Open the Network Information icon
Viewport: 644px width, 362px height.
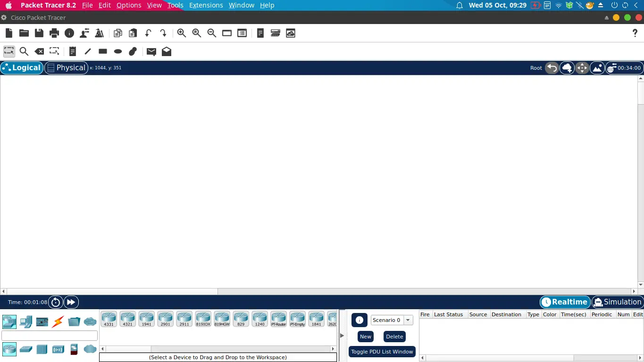pos(69,33)
